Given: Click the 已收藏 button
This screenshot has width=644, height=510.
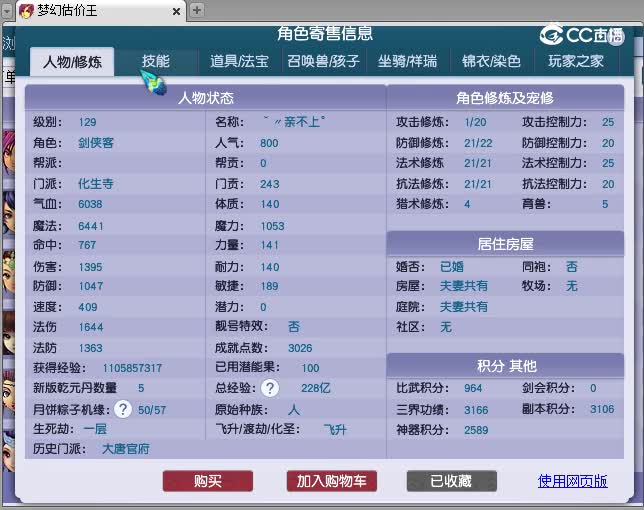Looking at the screenshot, I should click(452, 481).
